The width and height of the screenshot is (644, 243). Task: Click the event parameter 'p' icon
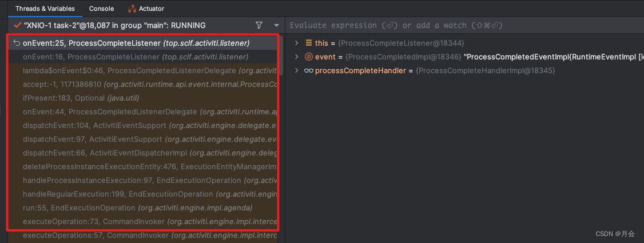tap(309, 57)
